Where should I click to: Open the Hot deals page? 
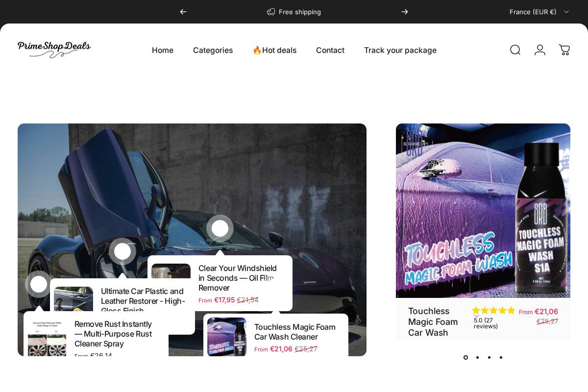[x=274, y=50]
